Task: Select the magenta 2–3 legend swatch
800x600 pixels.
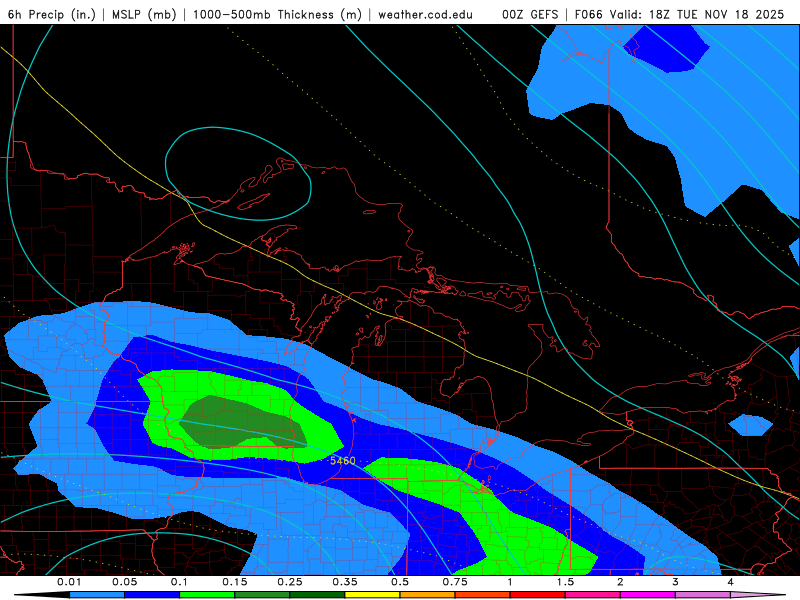Action: 648,595
